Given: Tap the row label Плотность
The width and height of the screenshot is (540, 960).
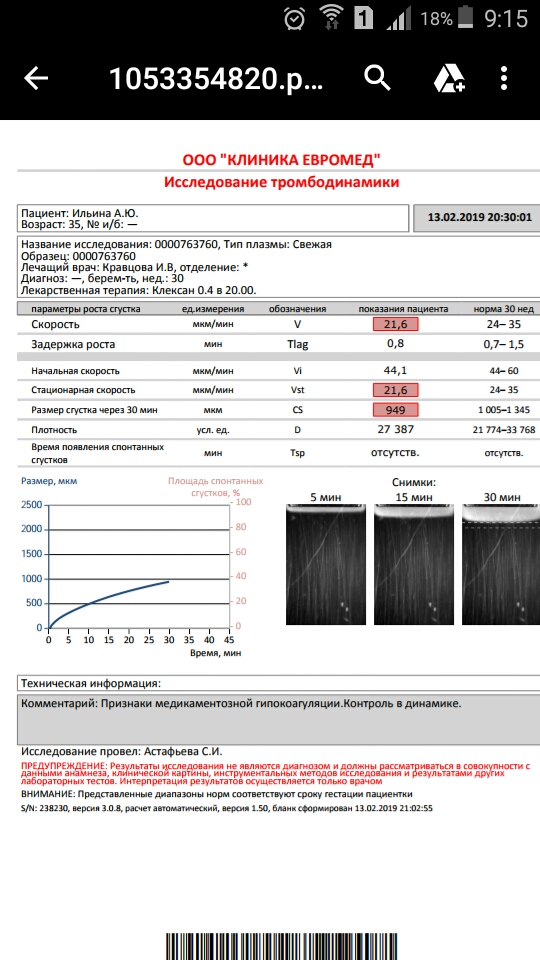Looking at the screenshot, I should [x=54, y=430].
